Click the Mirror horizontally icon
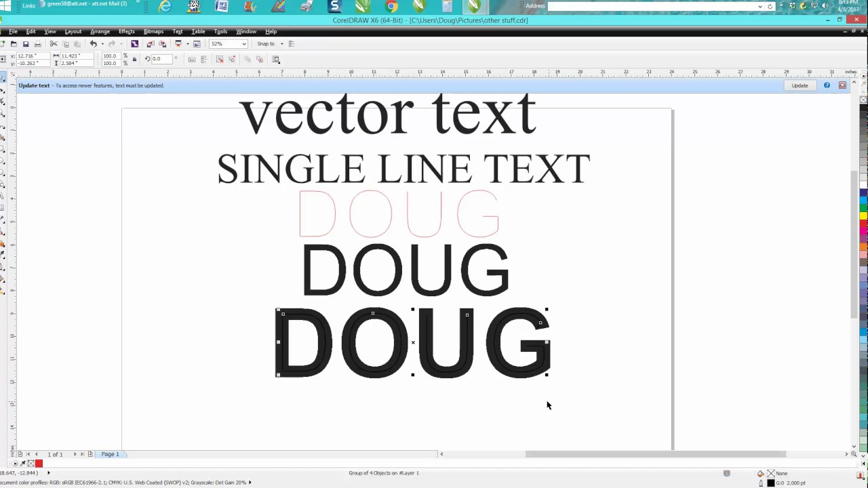Image resolution: width=868 pixels, height=488 pixels. coord(192,60)
